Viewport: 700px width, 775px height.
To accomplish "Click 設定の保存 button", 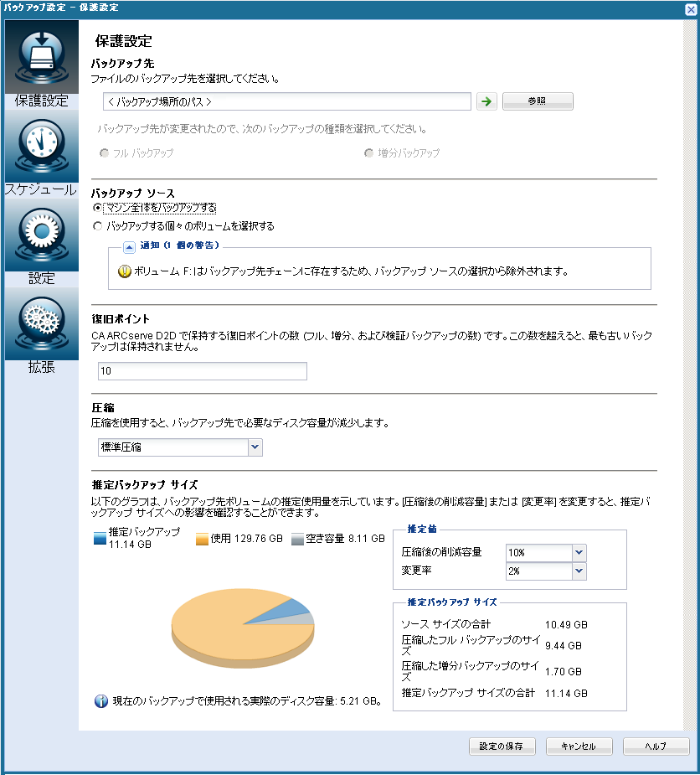I will point(502,747).
